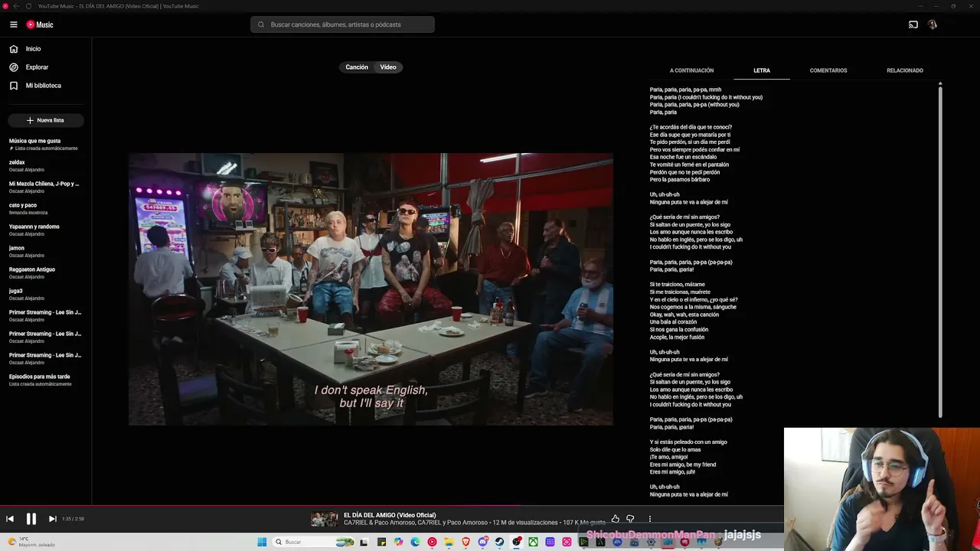Click the search magnifier icon
980x551 pixels.
[x=261, y=24]
